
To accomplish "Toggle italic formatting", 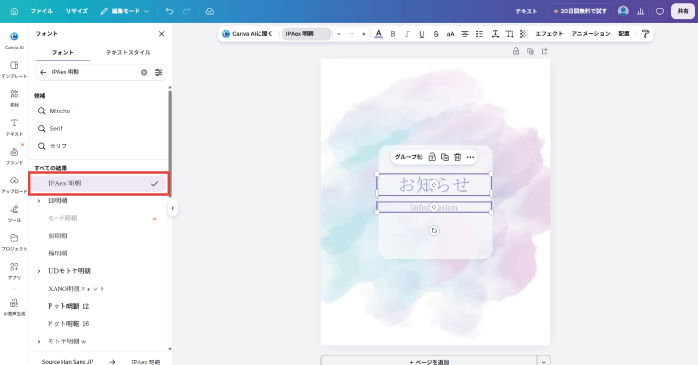I will click(x=407, y=34).
